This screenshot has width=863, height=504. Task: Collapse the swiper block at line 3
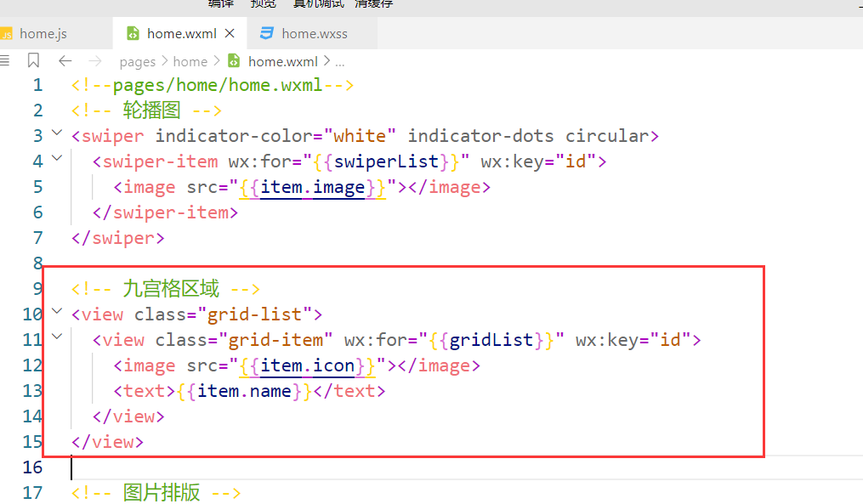click(x=57, y=133)
